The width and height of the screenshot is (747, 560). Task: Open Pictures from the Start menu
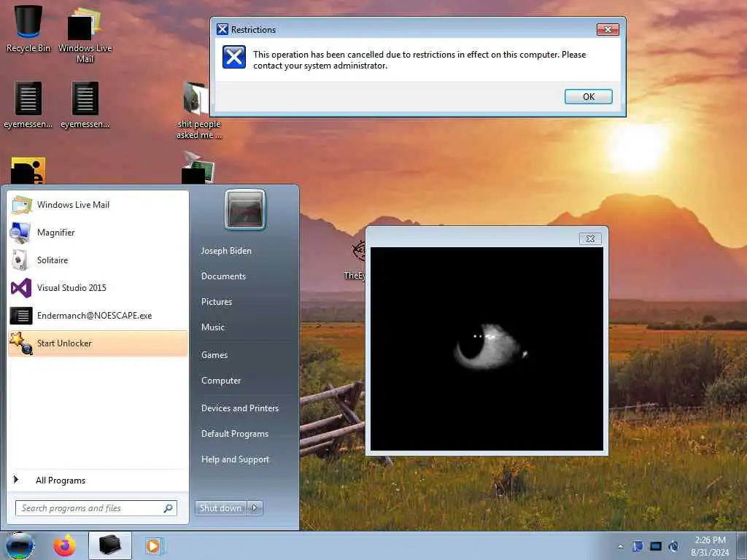217,302
